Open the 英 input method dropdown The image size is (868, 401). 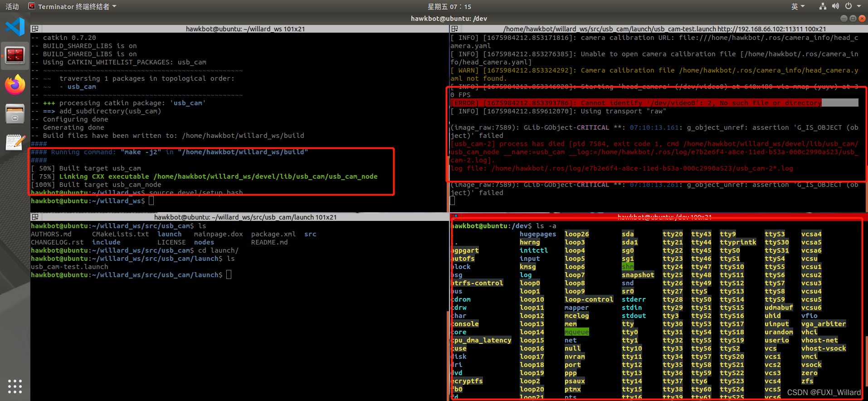click(798, 6)
